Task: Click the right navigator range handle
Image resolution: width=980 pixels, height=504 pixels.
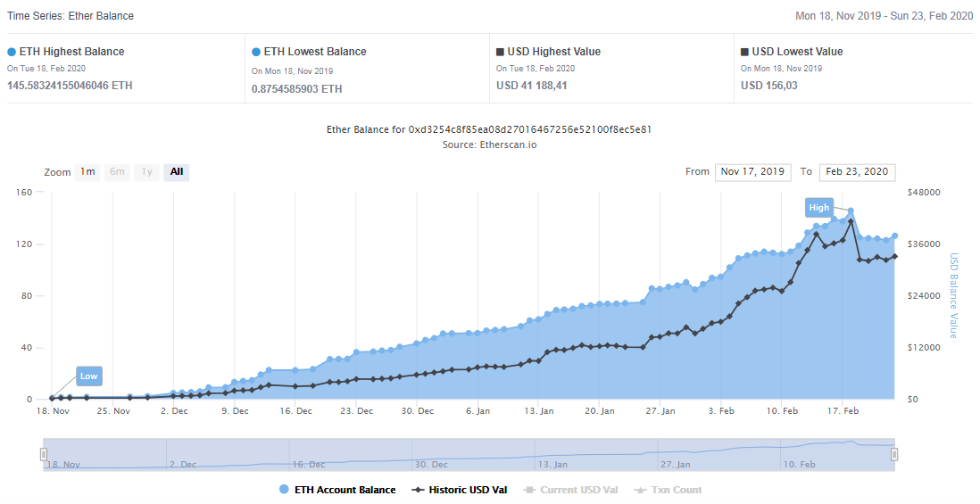Action: click(894, 454)
